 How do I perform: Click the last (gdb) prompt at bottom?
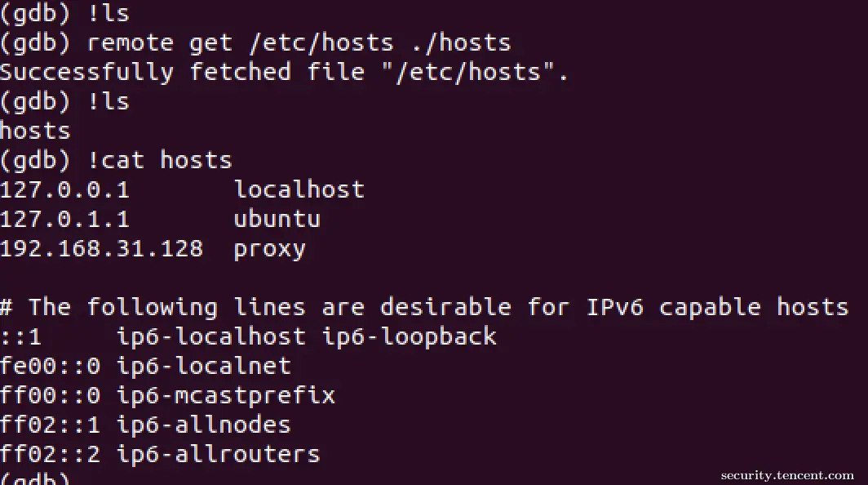tap(35, 478)
